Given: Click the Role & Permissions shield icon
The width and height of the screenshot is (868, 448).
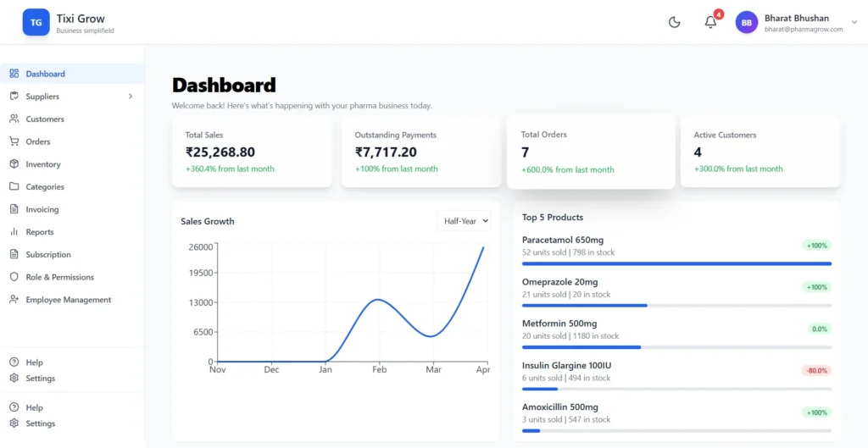Looking at the screenshot, I should click(x=14, y=277).
